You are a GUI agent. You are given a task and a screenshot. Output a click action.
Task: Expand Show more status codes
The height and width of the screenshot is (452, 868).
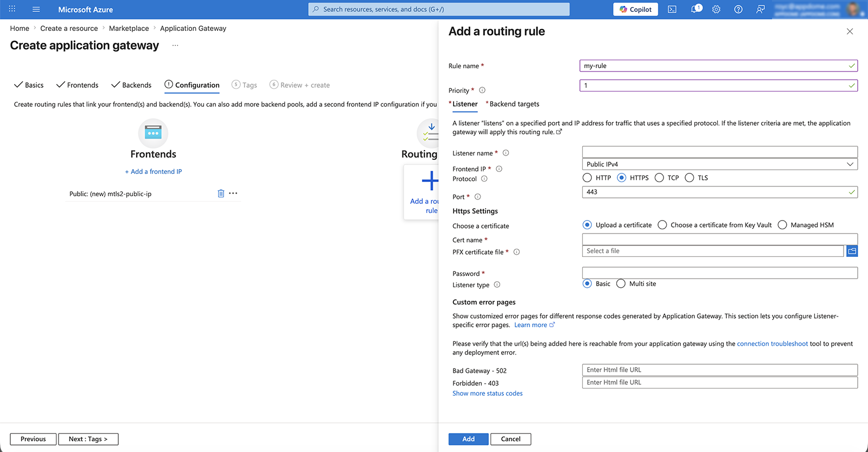pyautogui.click(x=487, y=393)
